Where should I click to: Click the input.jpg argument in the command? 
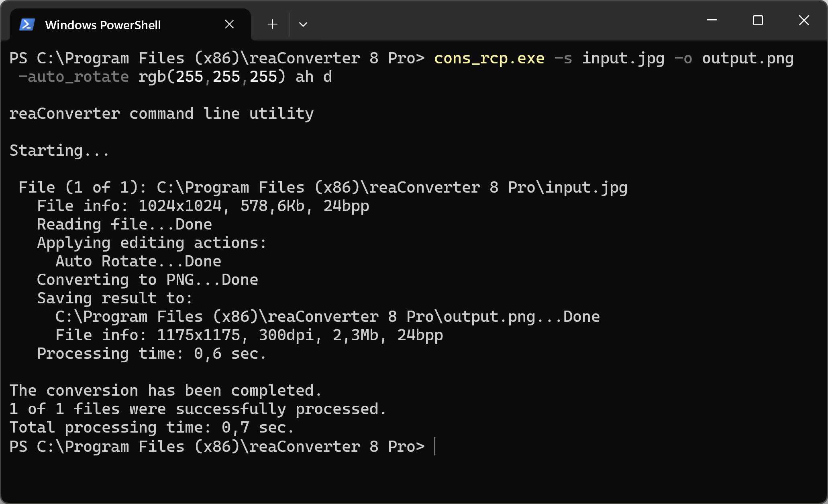[x=623, y=59]
